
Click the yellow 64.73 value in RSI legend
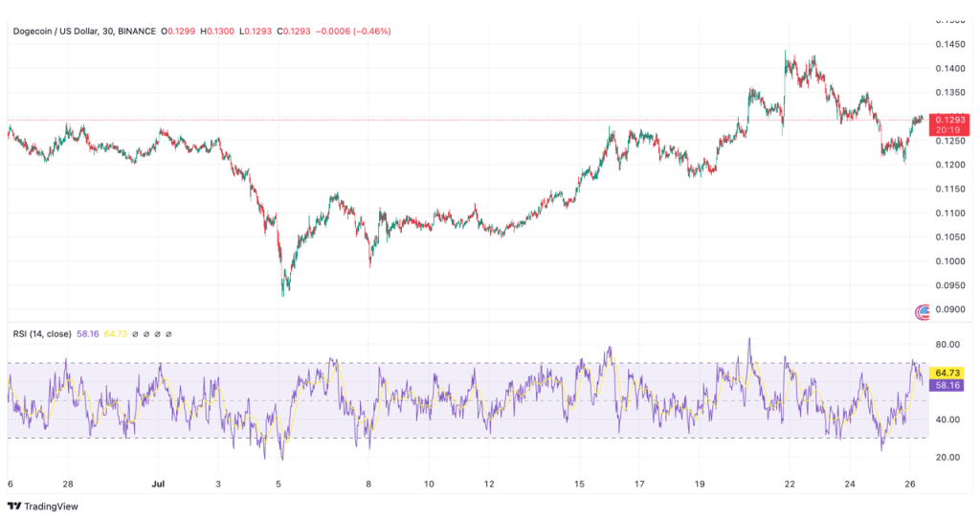[x=116, y=334]
